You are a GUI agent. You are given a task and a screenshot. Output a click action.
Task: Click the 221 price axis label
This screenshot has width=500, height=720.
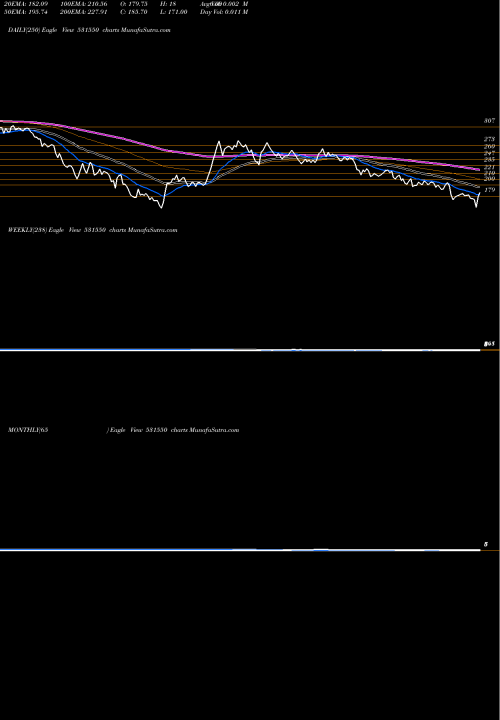click(x=489, y=167)
